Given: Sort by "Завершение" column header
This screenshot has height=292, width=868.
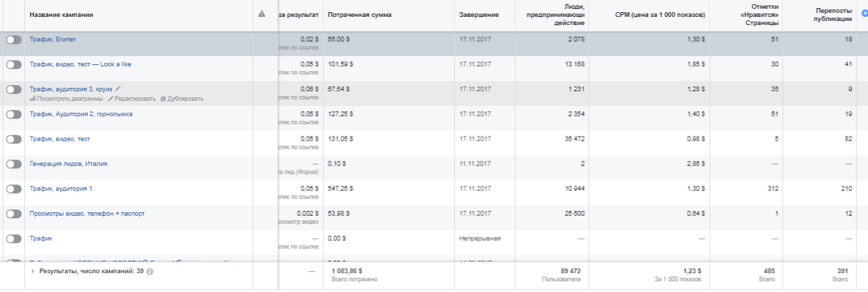Looking at the screenshot, I should coord(479,14).
